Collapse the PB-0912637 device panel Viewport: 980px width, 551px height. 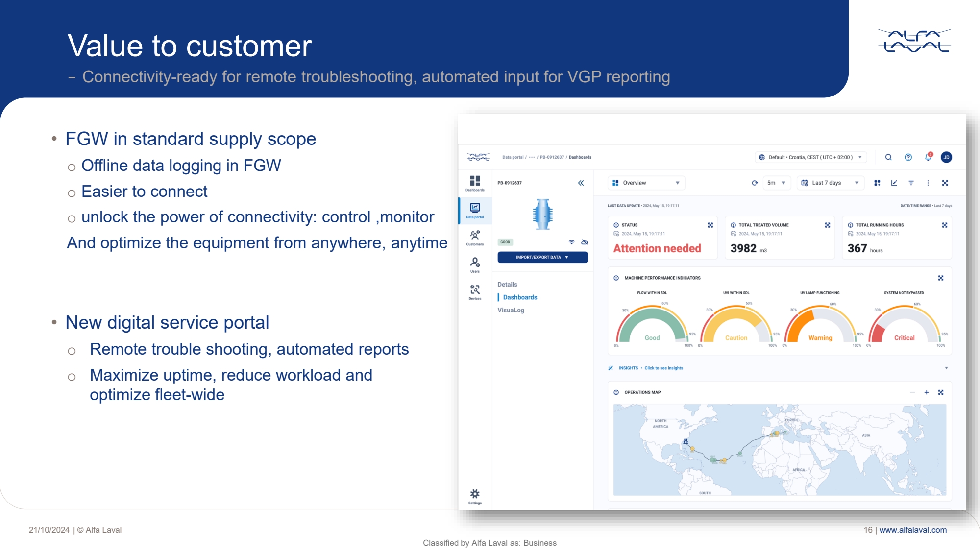581,183
